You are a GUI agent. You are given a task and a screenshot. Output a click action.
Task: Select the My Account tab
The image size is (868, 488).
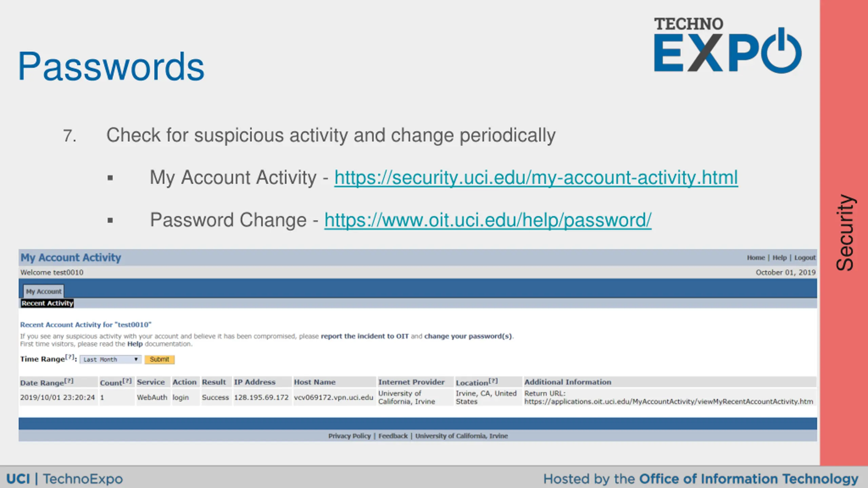click(x=44, y=291)
